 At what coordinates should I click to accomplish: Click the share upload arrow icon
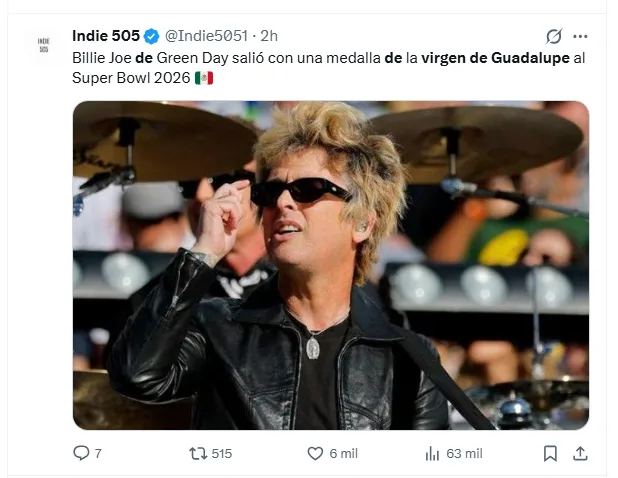[579, 453]
